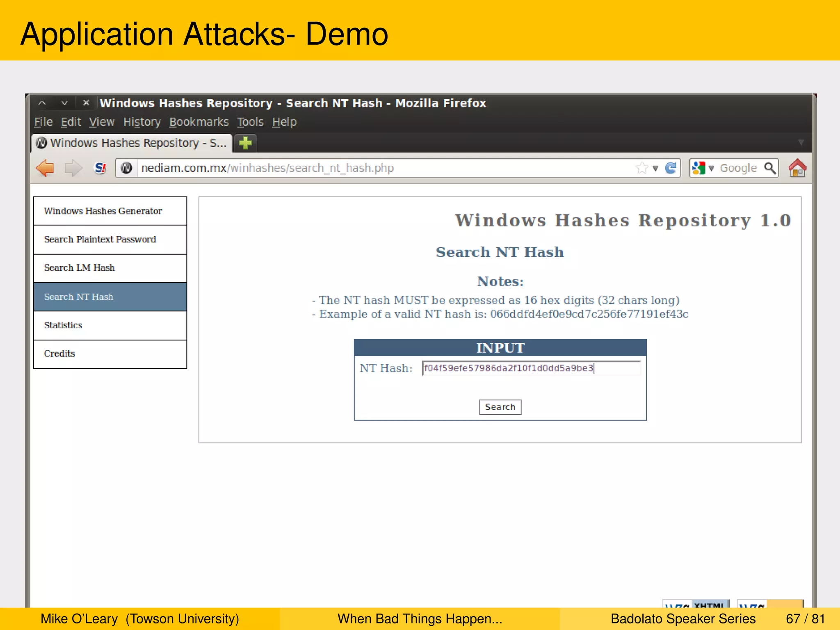Open the Statistics sidebar link
Image resolution: width=840 pixels, height=630 pixels.
[110, 325]
